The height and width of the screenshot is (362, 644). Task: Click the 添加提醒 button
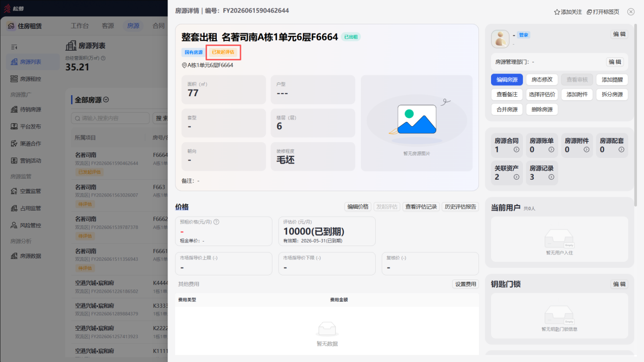612,79
